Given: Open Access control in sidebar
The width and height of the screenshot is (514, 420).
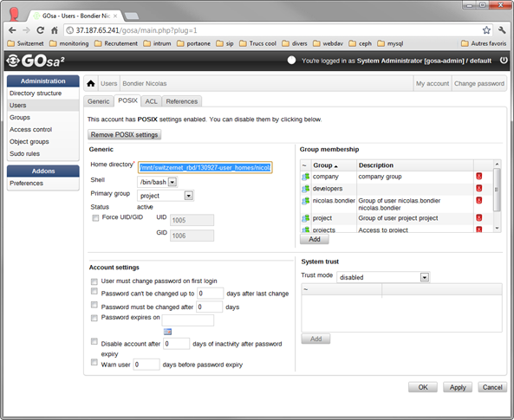Looking at the screenshot, I should pyautogui.click(x=43, y=129).
